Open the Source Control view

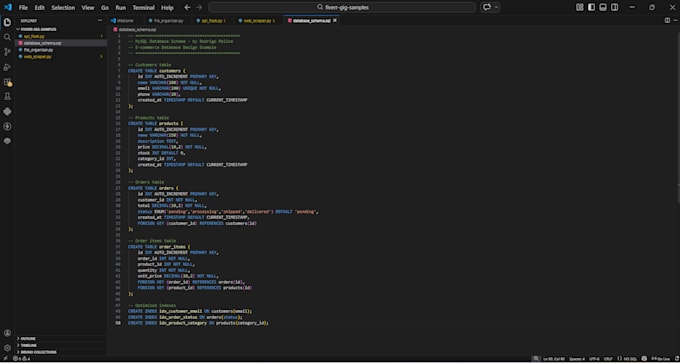click(7, 52)
